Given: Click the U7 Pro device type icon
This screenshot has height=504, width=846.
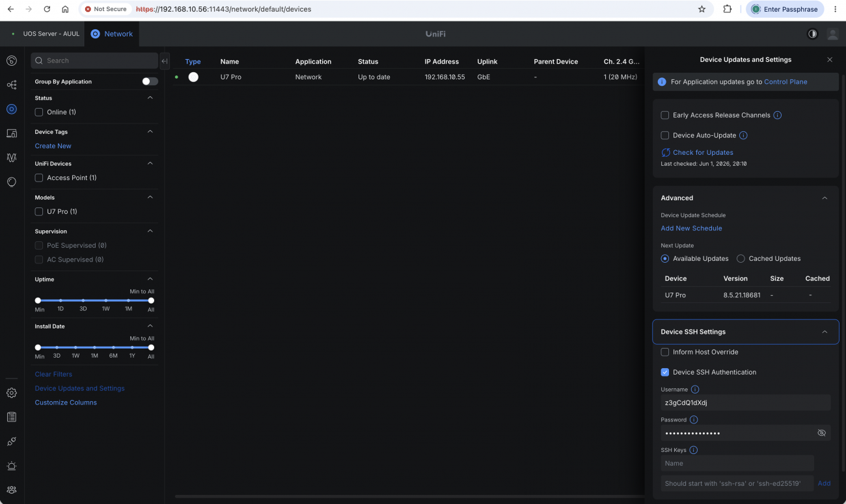Looking at the screenshot, I should (193, 77).
